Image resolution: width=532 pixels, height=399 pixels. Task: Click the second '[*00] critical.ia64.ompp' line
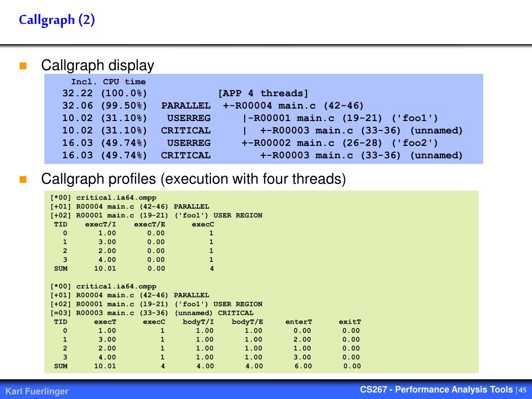tap(103, 286)
